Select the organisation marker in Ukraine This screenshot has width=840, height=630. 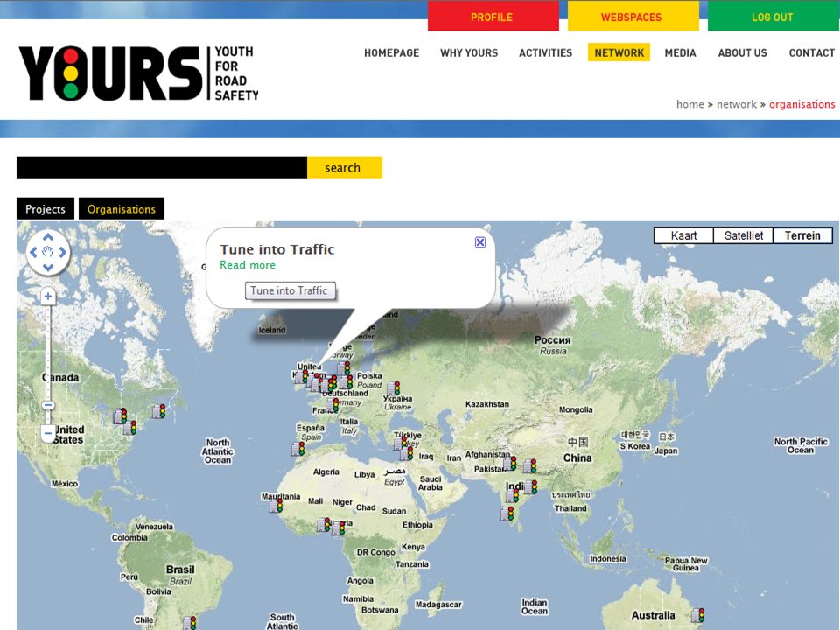(394, 388)
